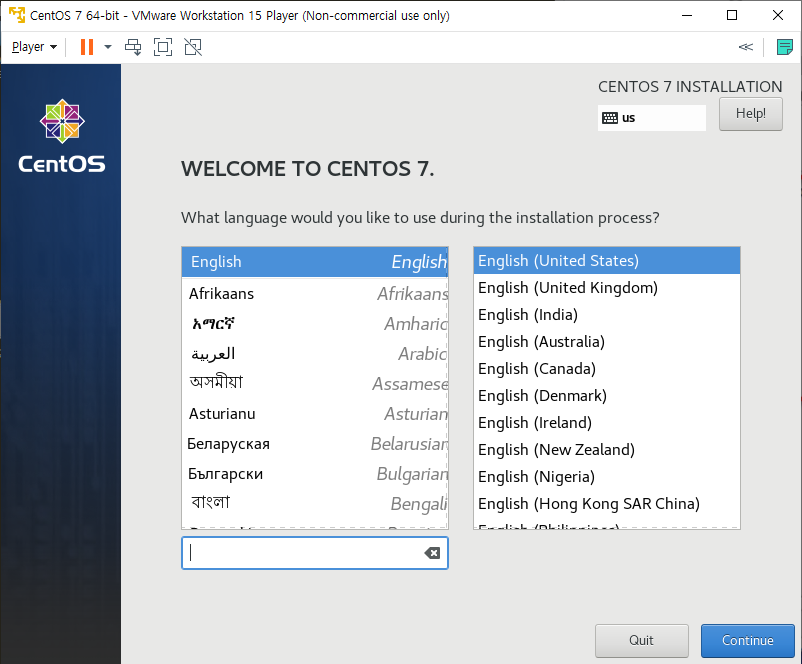802x664 pixels.
Task: Choose English (Nigeria) locale
Action: 607,477
